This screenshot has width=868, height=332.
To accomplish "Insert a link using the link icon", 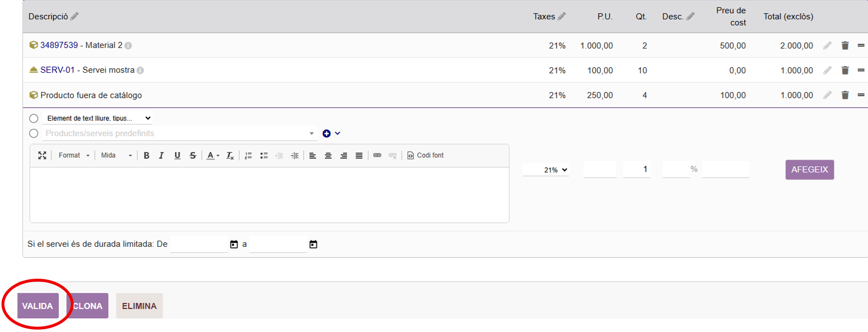I will coord(377,156).
